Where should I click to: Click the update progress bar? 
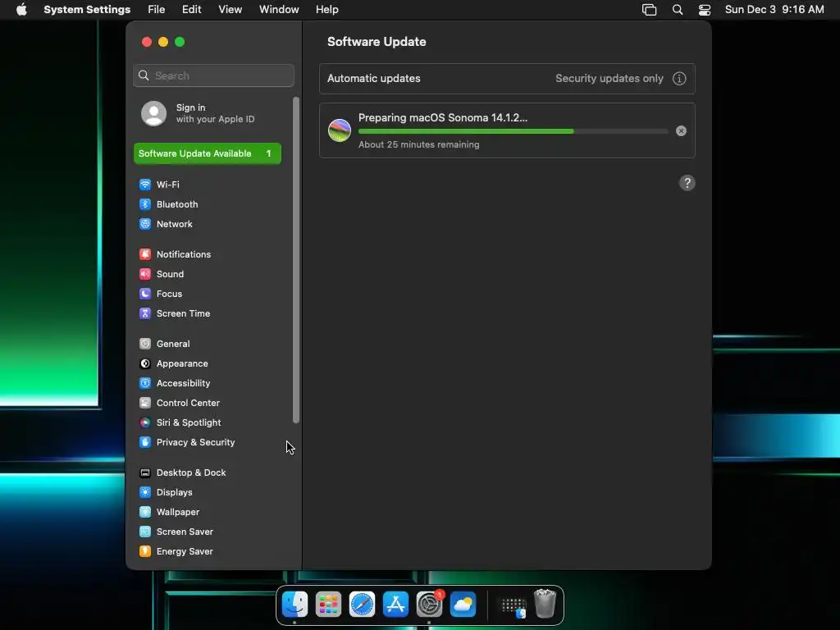coord(514,131)
